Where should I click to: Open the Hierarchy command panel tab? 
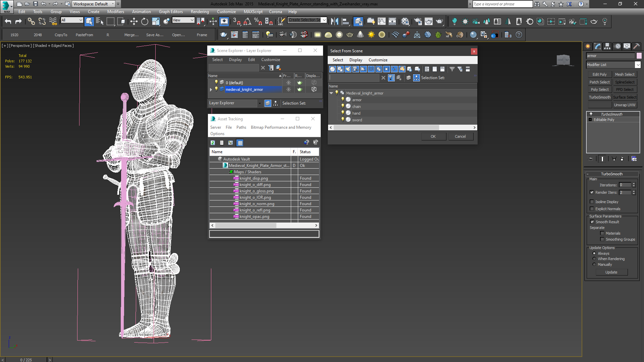[607, 46]
